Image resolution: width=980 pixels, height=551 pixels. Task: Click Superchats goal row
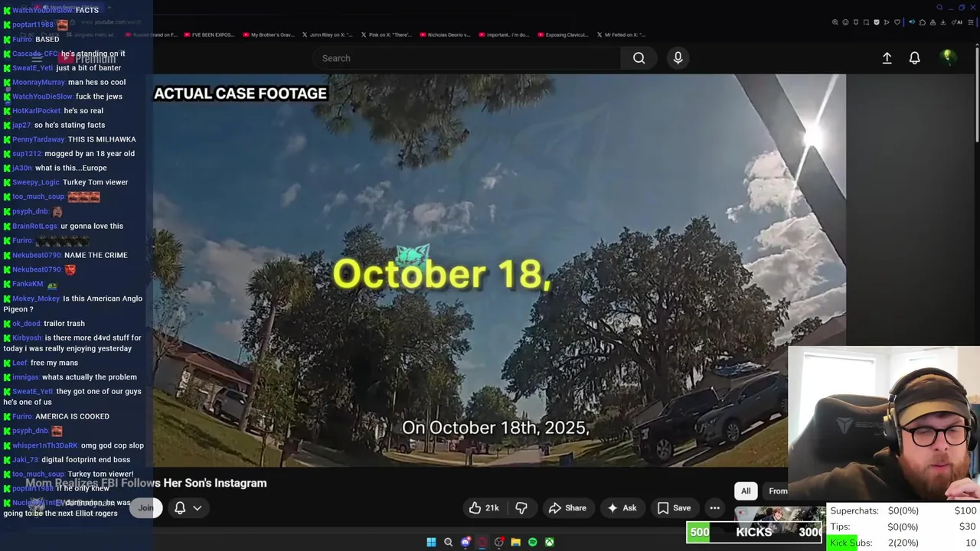[x=903, y=510]
